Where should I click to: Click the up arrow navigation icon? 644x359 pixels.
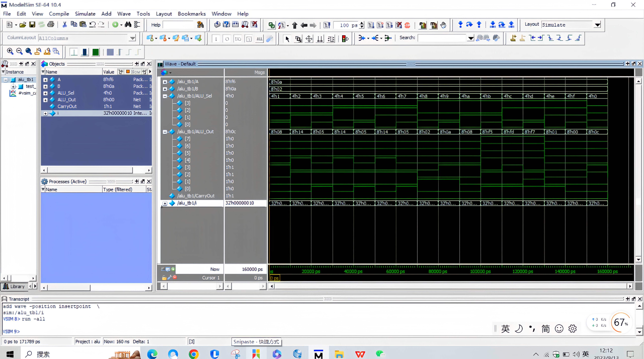pos(294,25)
